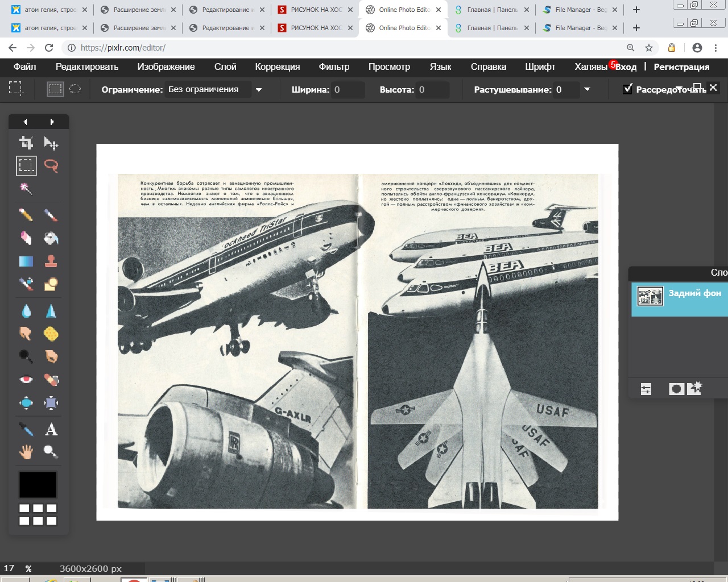Choose elliptical marquee mode in options bar

coord(75,89)
